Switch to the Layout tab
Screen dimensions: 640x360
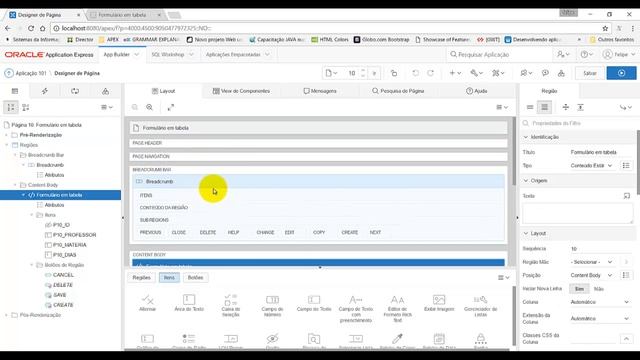pos(163,91)
